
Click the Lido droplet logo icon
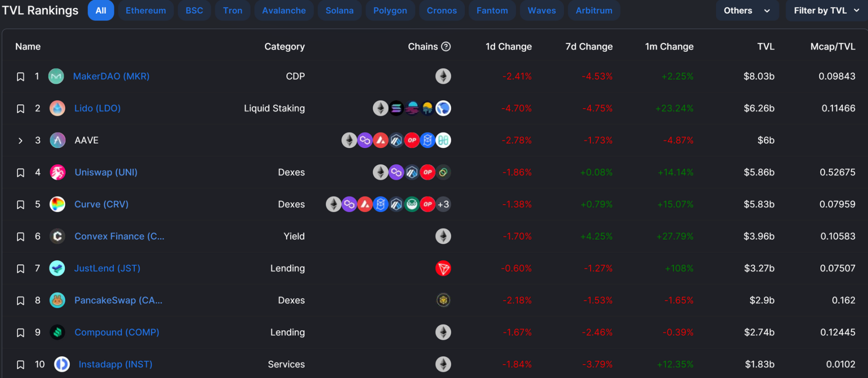coord(57,108)
